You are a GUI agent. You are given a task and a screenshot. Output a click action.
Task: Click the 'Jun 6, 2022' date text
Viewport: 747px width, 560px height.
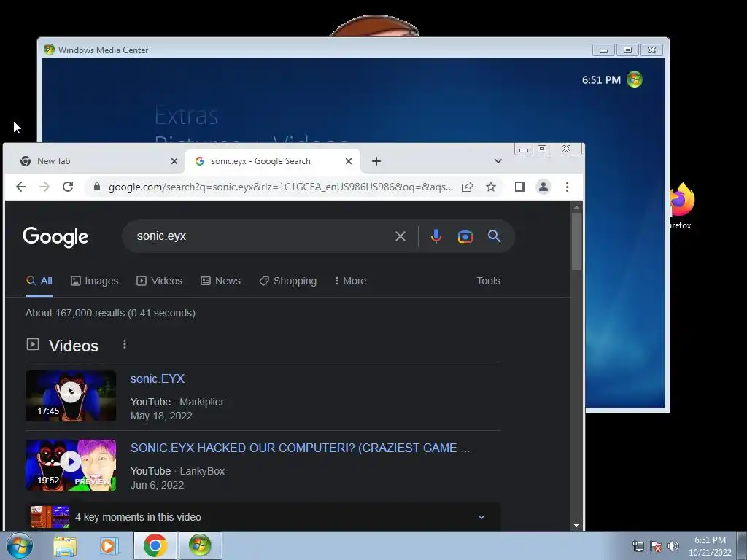[x=158, y=485]
